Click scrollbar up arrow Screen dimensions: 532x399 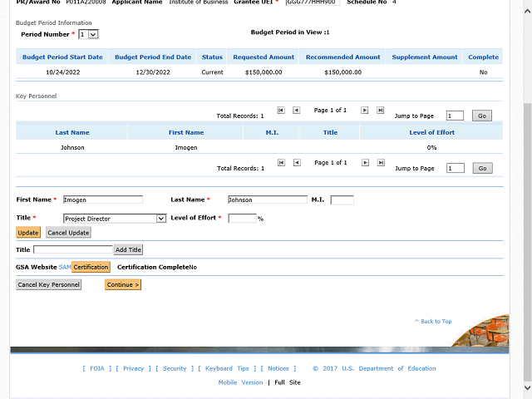click(527, 11)
